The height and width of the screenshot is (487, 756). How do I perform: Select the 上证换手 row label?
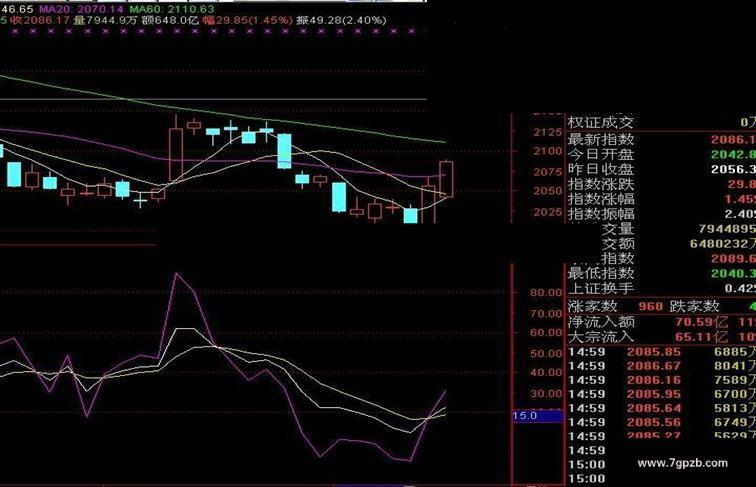click(600, 288)
